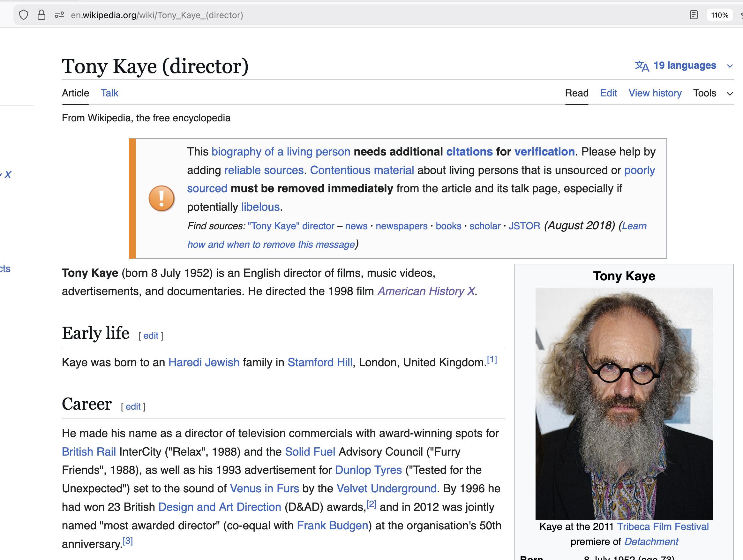Click edit link next to Early life
The width and height of the screenshot is (743, 560).
(151, 336)
